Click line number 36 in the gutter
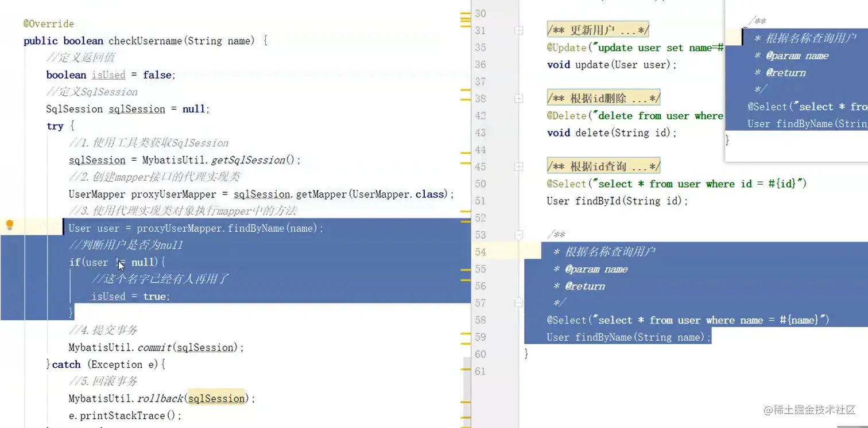Screen dimensions: 868x428 tap(480, 64)
